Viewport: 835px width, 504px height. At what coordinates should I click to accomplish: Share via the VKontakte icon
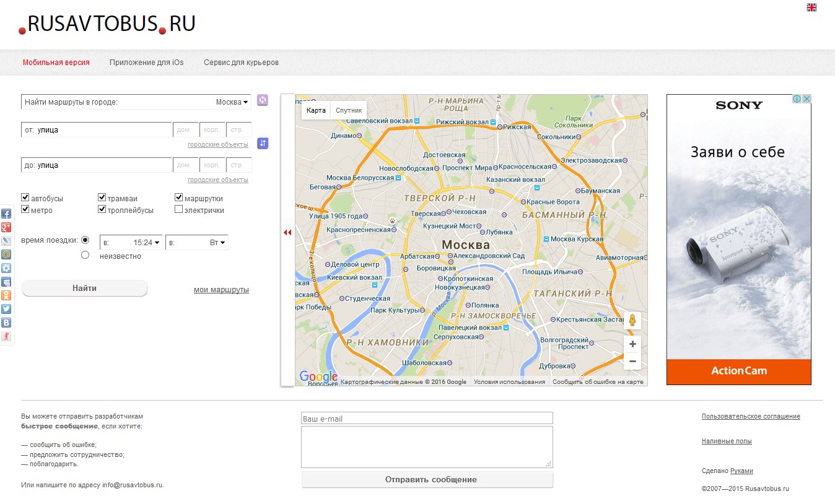[6, 323]
